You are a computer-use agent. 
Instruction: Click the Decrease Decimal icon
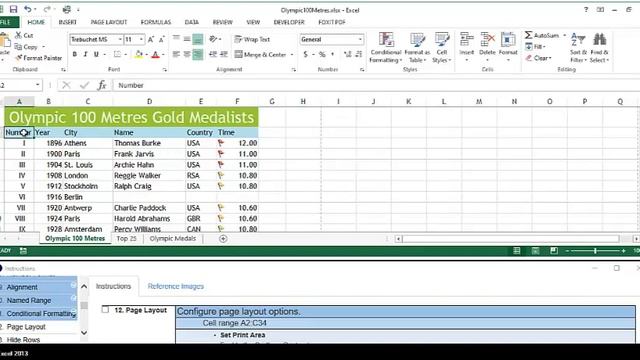coord(358,54)
